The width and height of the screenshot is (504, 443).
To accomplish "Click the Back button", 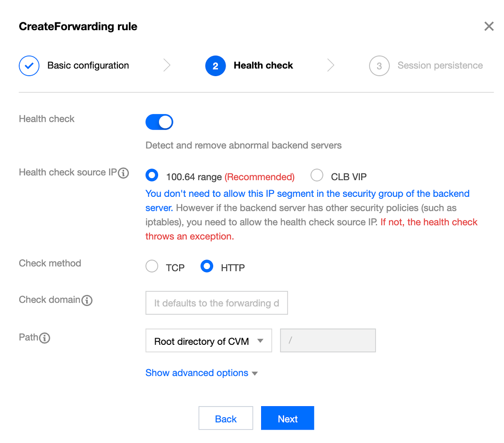I will coord(226,419).
